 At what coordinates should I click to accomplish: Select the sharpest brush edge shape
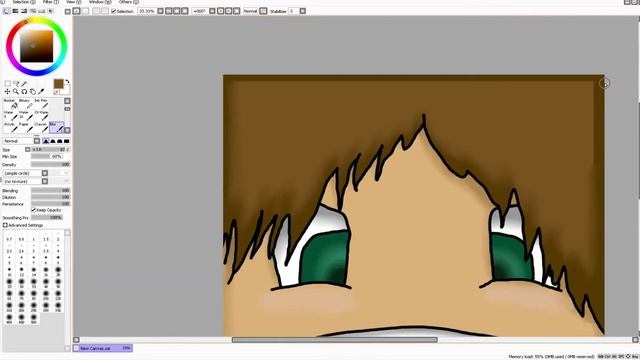[46, 141]
